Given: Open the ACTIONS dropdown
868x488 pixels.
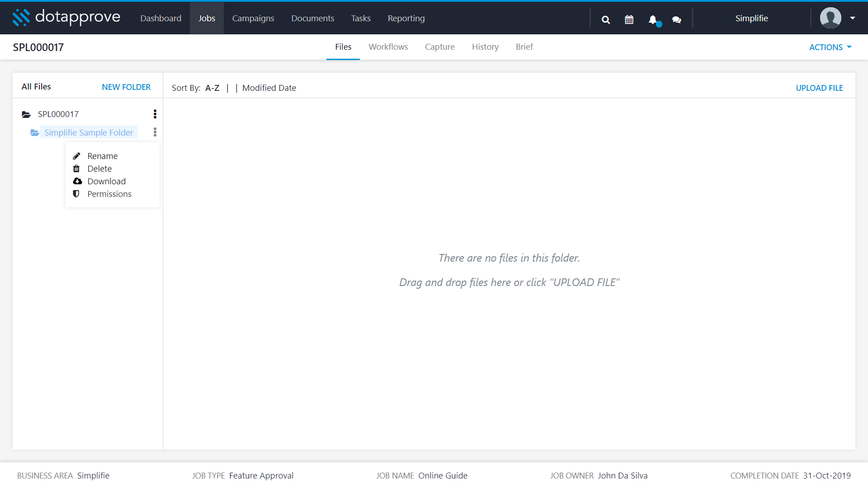Looking at the screenshot, I should pos(830,47).
